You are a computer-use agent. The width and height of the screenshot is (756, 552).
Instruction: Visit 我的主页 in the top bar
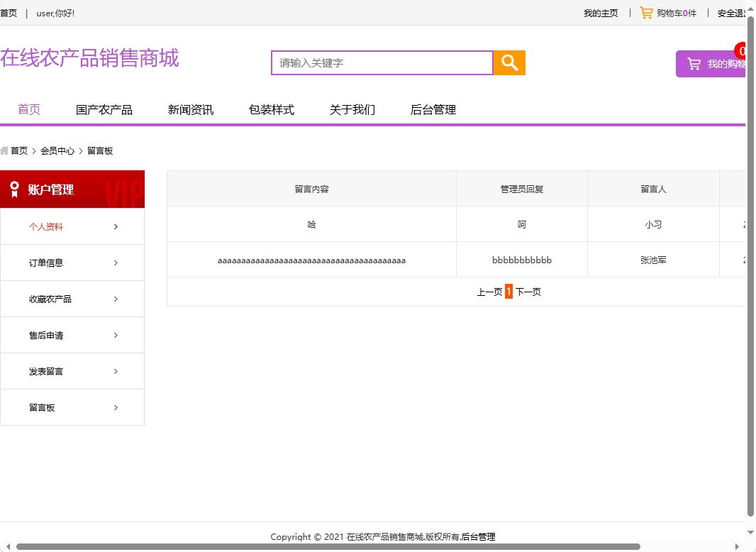pos(600,12)
